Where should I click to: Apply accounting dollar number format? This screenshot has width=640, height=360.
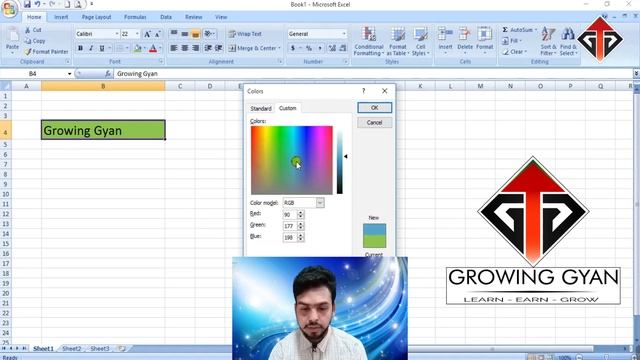(293, 48)
